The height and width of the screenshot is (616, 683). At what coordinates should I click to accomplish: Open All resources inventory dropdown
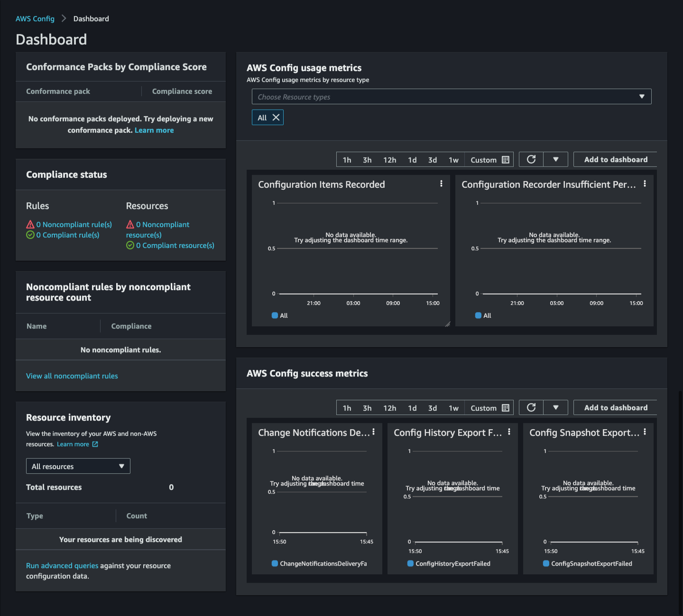(x=78, y=466)
